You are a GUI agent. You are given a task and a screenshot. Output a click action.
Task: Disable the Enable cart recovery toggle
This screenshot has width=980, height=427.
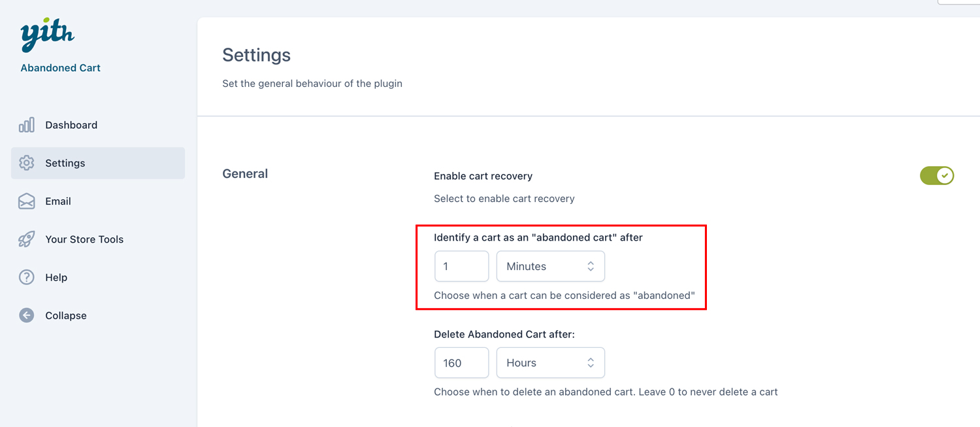937,175
